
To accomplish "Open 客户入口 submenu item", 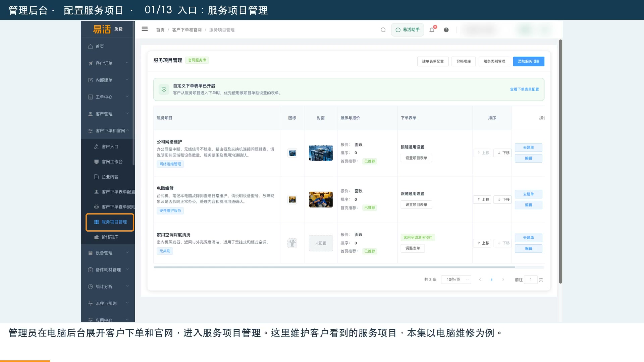I will click(x=108, y=147).
